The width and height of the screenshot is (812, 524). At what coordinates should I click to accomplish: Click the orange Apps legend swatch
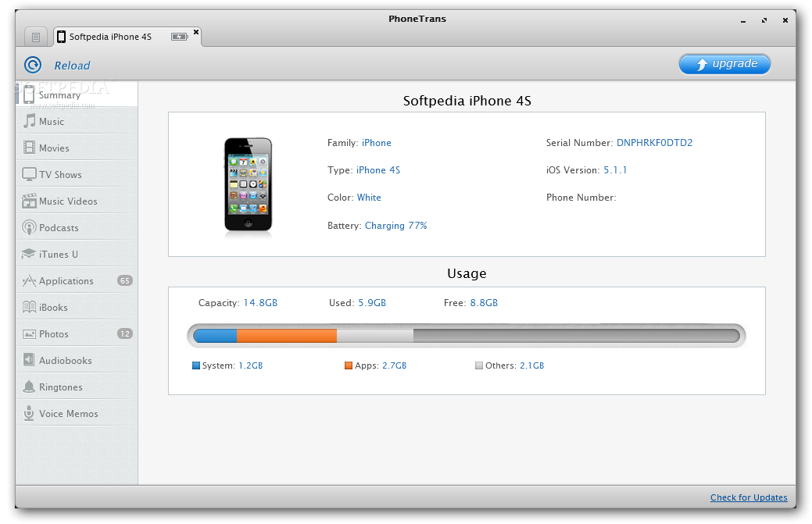349,365
